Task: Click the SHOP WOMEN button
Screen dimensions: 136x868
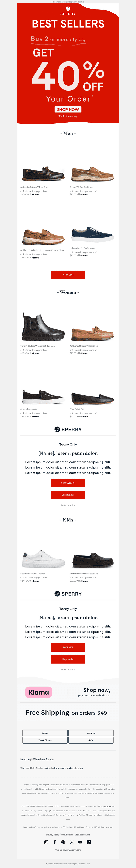Action: tap(68, 483)
